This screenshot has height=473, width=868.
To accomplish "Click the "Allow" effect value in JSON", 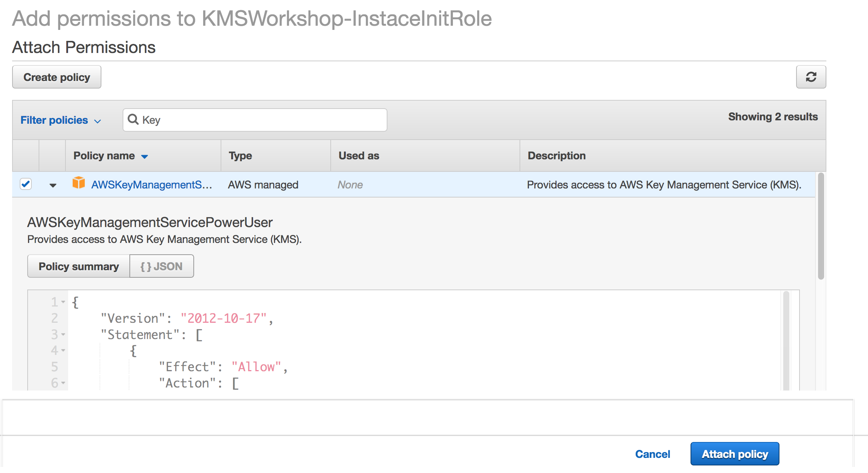I will pos(257,367).
